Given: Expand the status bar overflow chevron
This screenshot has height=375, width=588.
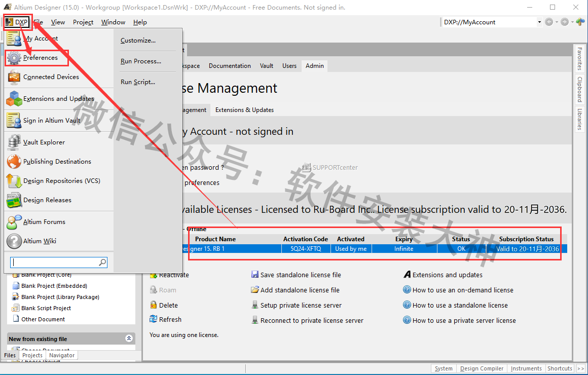Looking at the screenshot, I should click(x=580, y=368).
